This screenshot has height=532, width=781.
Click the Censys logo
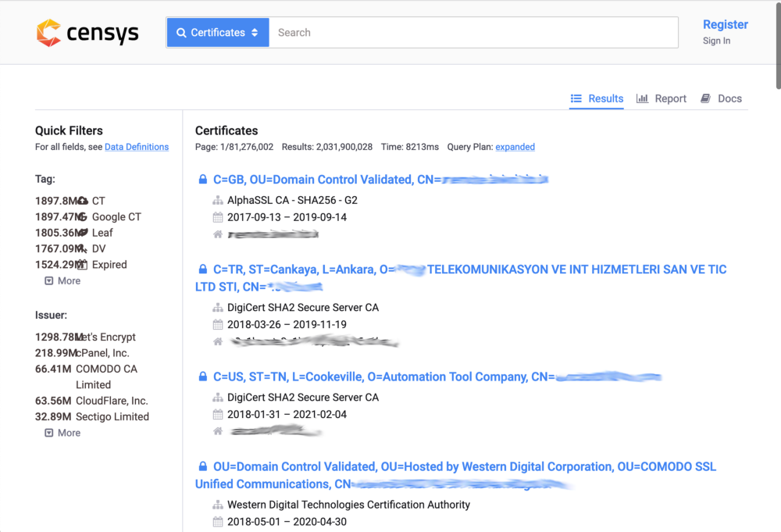click(x=87, y=33)
